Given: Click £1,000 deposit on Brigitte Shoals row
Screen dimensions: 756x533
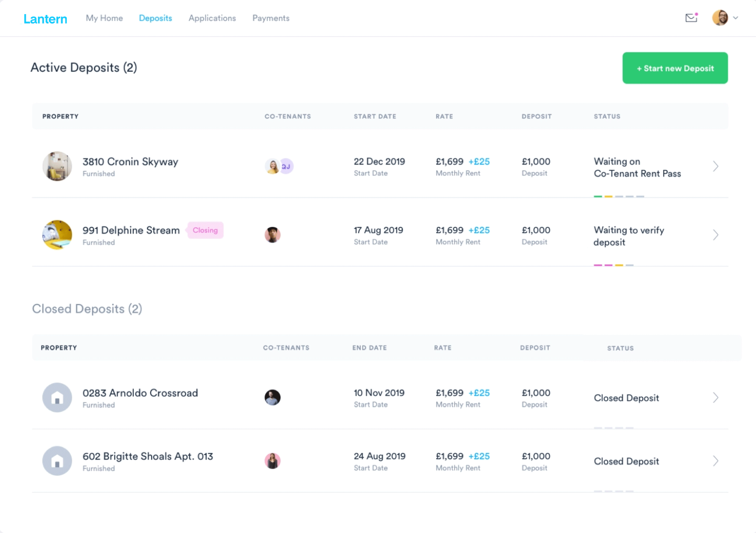Looking at the screenshot, I should [536, 456].
